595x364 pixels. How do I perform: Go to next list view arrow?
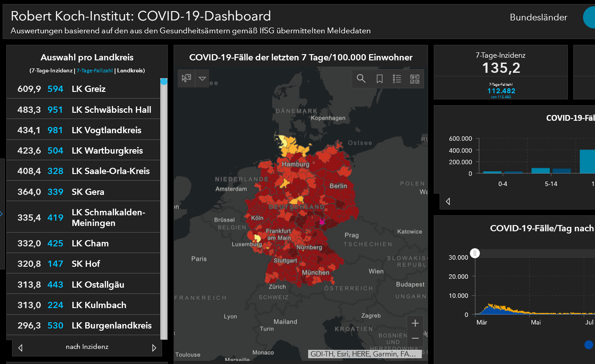tap(154, 348)
